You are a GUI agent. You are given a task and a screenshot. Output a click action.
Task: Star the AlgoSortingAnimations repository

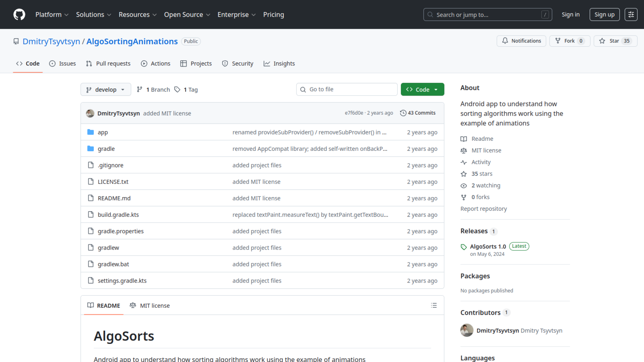click(615, 41)
